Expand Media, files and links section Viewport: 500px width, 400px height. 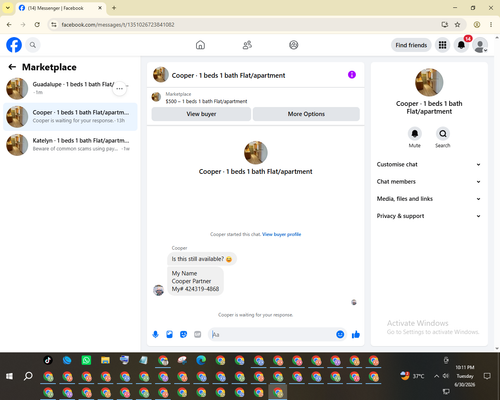pos(429,199)
